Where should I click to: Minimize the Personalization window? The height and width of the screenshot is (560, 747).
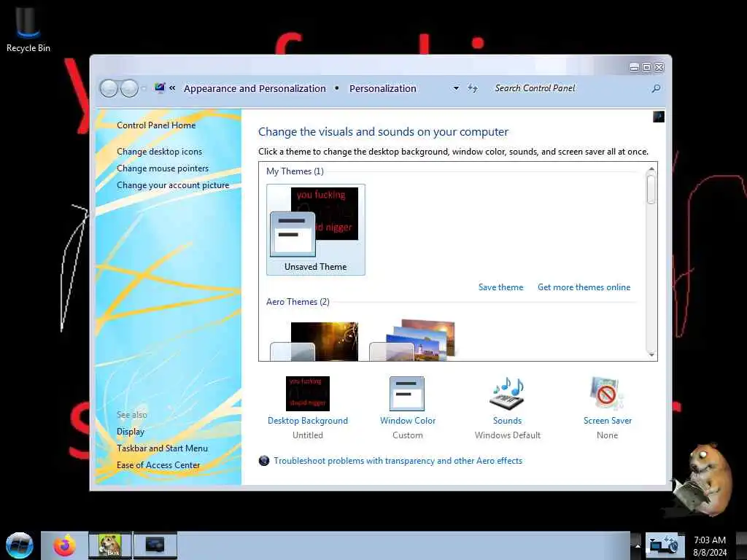(x=634, y=67)
